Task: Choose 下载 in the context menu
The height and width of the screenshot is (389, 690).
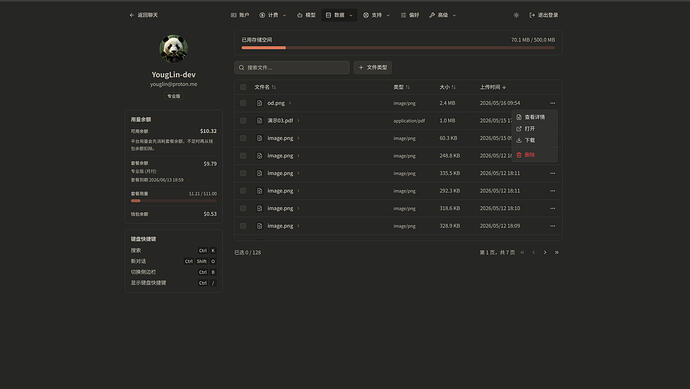Action: point(534,140)
